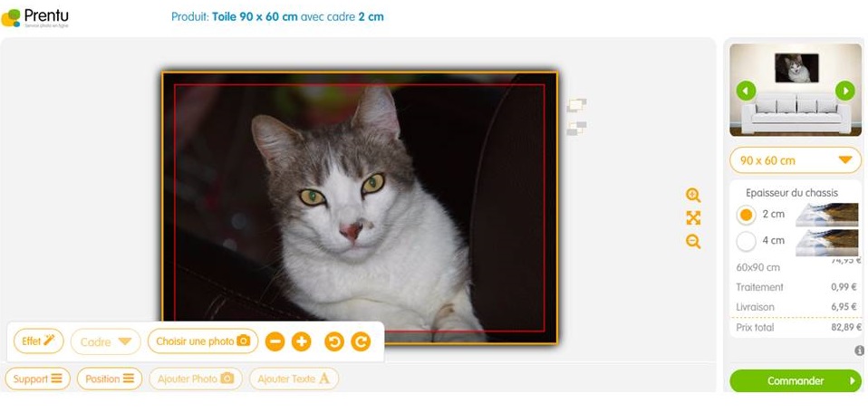This screenshot has width=868, height=413.
Task: Rotate the photo counter-clockwise
Action: point(334,341)
